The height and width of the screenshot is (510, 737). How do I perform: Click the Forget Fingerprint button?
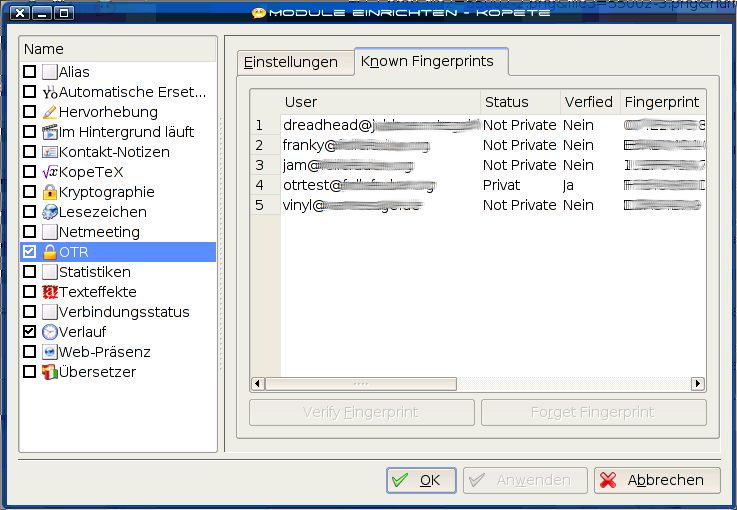tap(594, 412)
